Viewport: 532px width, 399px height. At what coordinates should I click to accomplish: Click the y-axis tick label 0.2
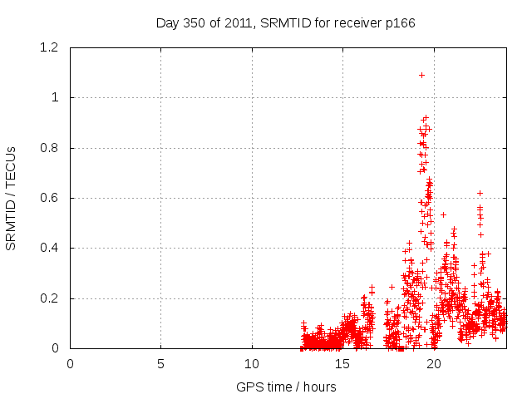[52, 298]
